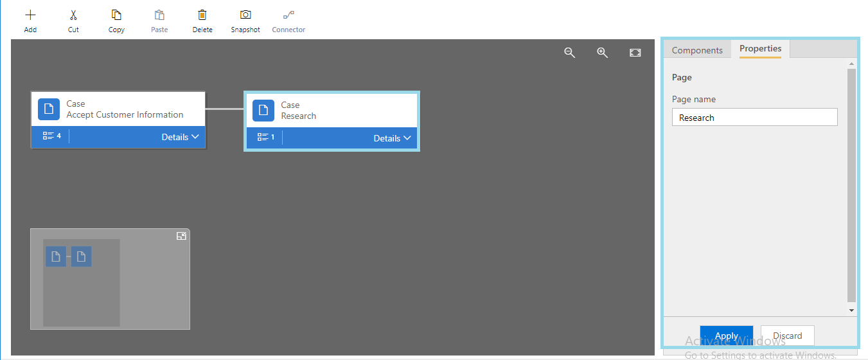Select the Accept Customer Information page title
868x360 pixels.
point(125,114)
